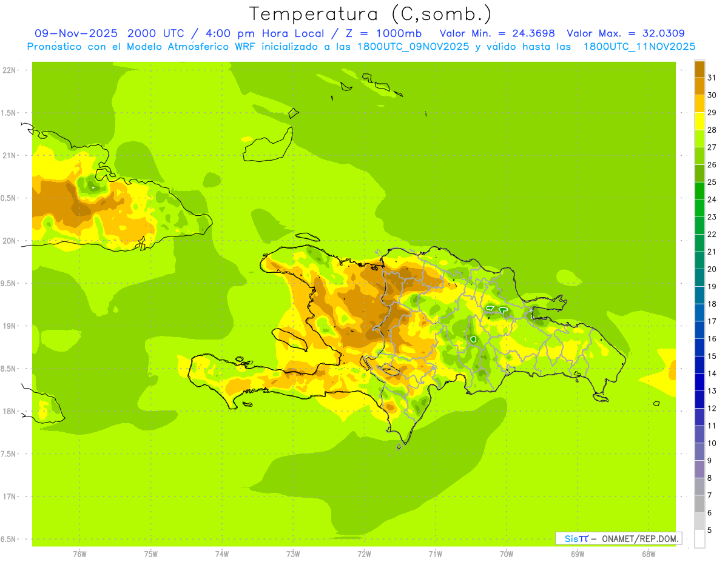Click latitude axis label '9.5N'
728x562 pixels.
pos(9,284)
